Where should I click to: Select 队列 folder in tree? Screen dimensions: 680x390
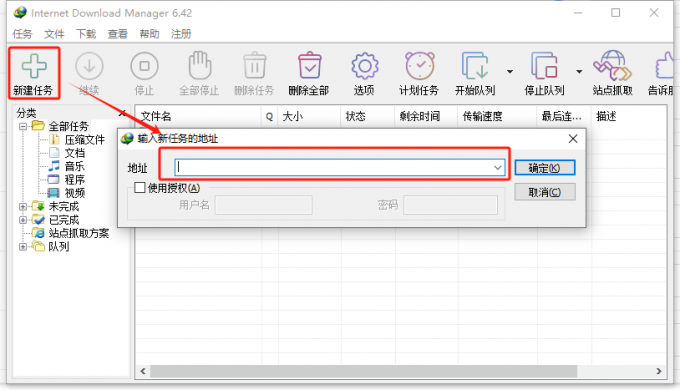[x=59, y=247]
